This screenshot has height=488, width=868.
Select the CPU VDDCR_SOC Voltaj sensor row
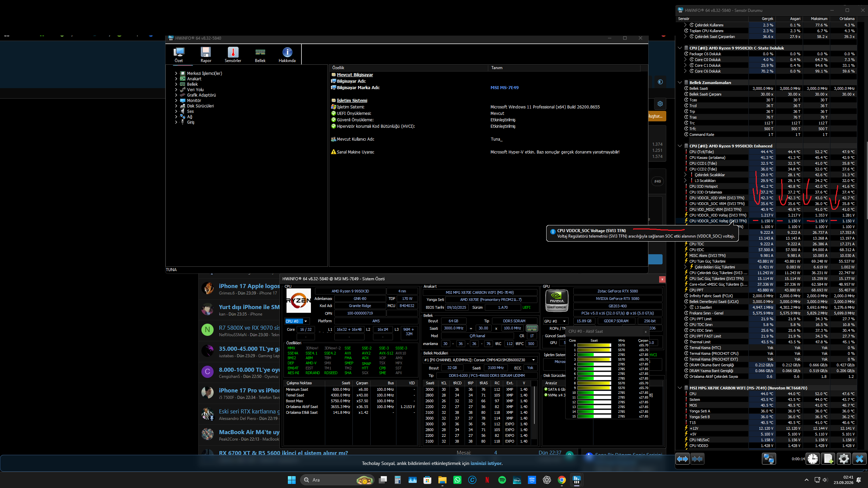click(x=767, y=221)
